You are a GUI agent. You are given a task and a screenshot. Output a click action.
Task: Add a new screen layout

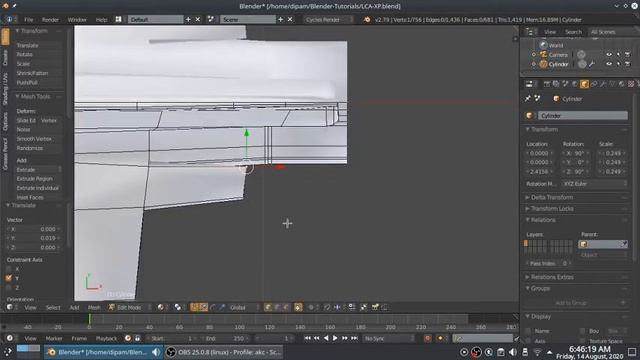(188, 19)
